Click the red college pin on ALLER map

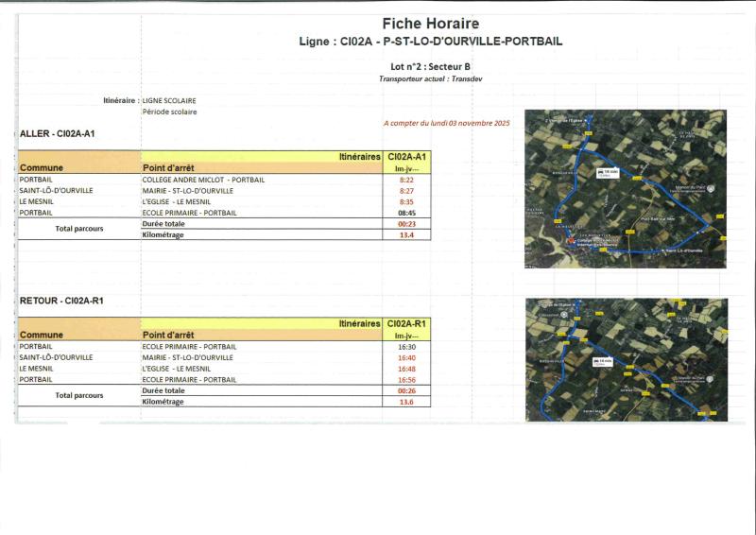tap(569, 242)
